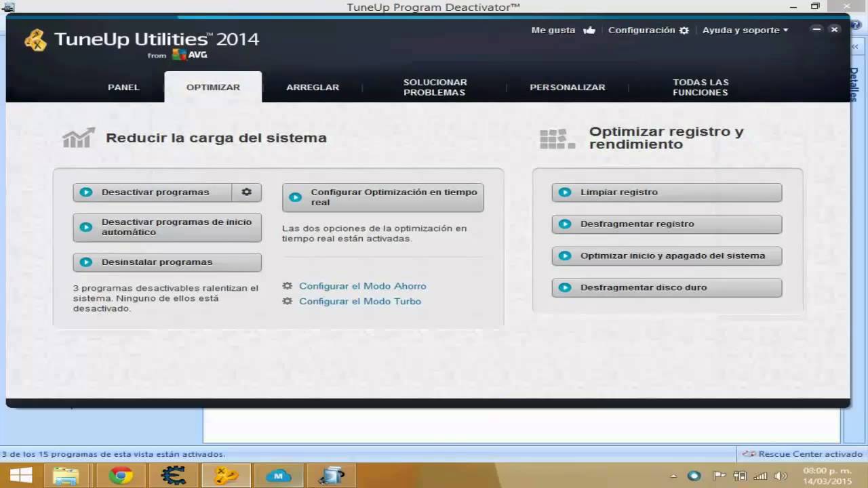Click network signal tray icon
Image resolution: width=868 pixels, height=488 pixels.
tap(761, 476)
